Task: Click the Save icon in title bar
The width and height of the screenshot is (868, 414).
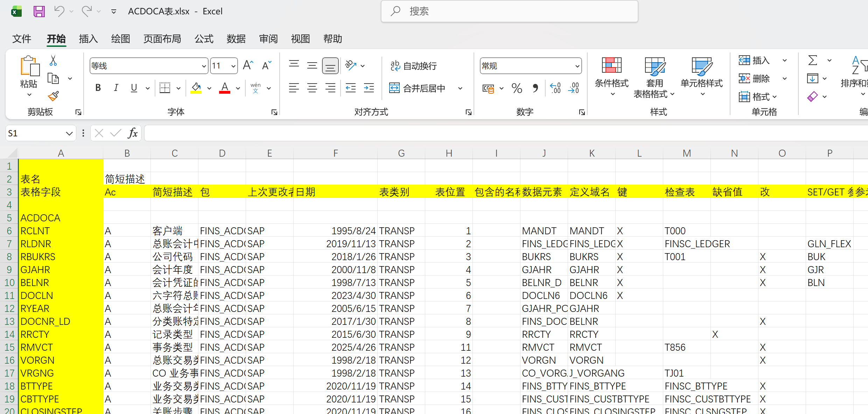Action: click(39, 12)
